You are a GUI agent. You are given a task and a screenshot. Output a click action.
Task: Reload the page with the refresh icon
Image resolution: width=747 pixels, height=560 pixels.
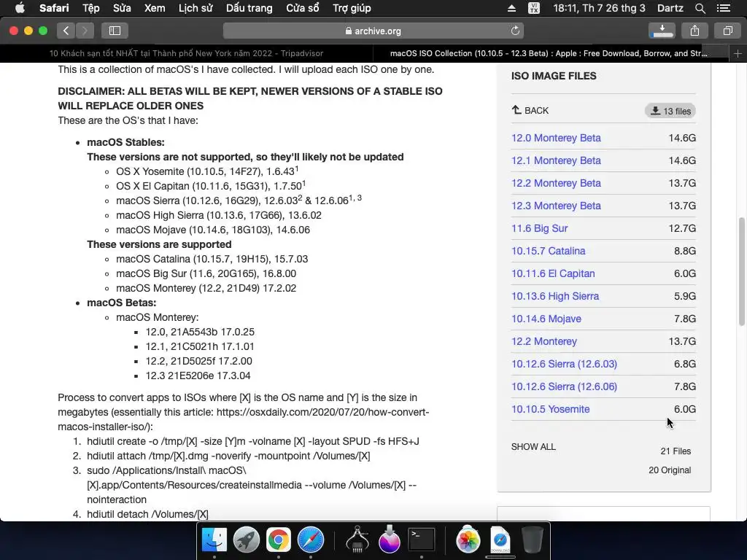pyautogui.click(x=515, y=31)
